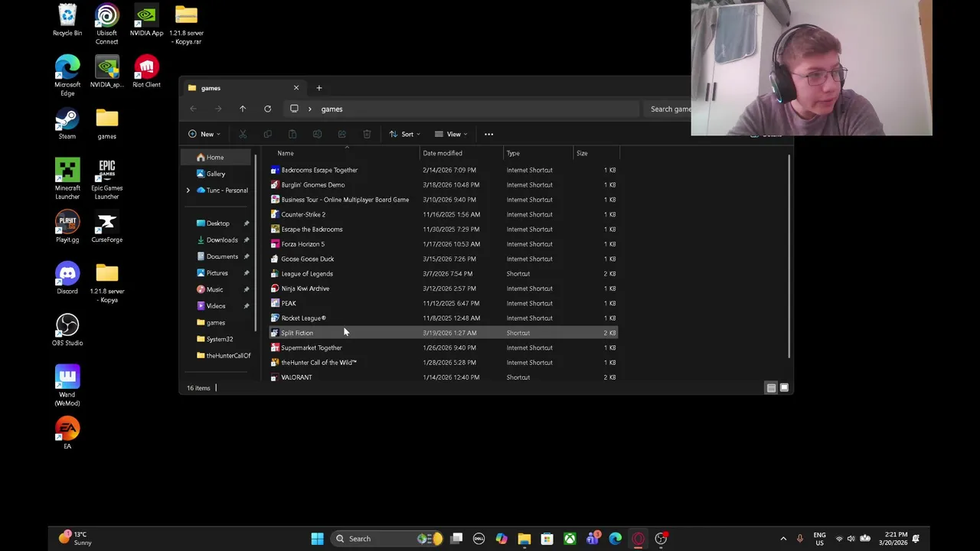Viewport: 980px width, 551px height.
Task: Open Documents in quick access
Action: [x=222, y=256]
